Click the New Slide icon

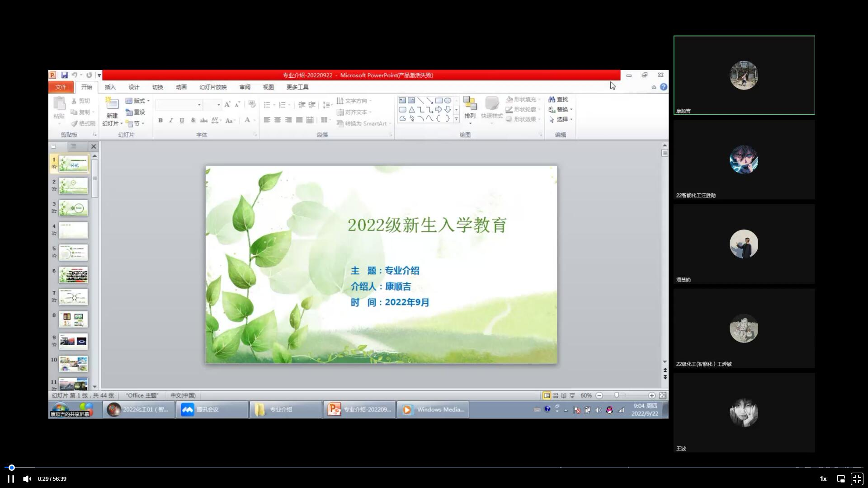112,103
